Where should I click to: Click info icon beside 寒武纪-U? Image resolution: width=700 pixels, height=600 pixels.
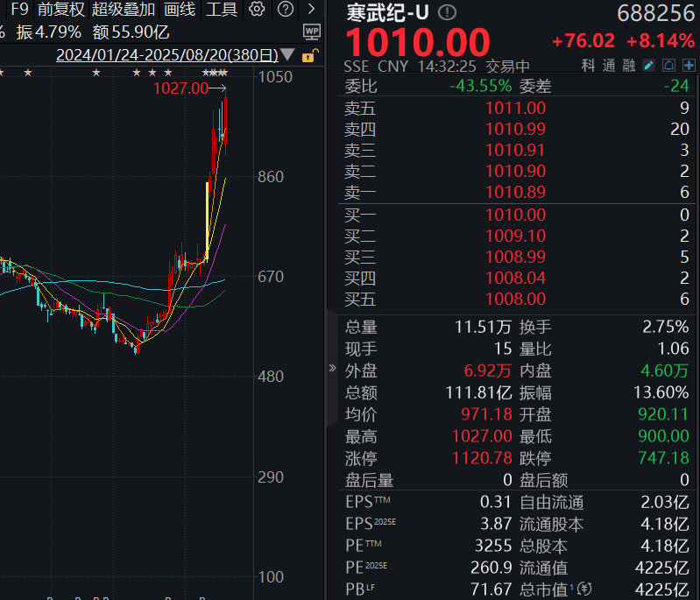[447, 12]
